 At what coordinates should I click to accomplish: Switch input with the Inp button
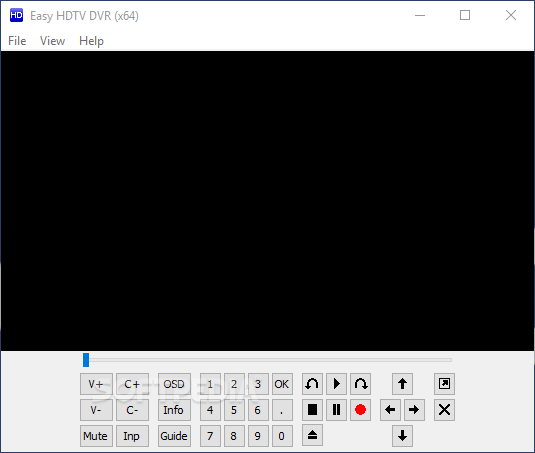pos(132,436)
